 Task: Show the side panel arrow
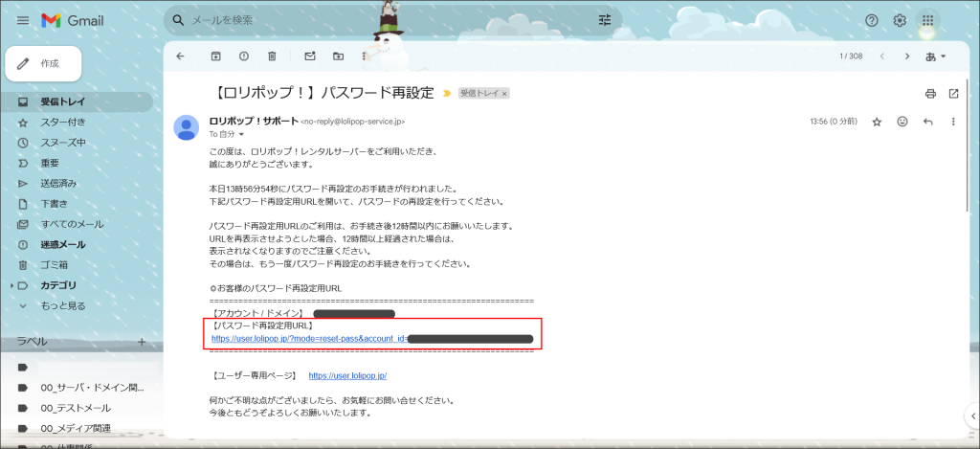[972, 415]
